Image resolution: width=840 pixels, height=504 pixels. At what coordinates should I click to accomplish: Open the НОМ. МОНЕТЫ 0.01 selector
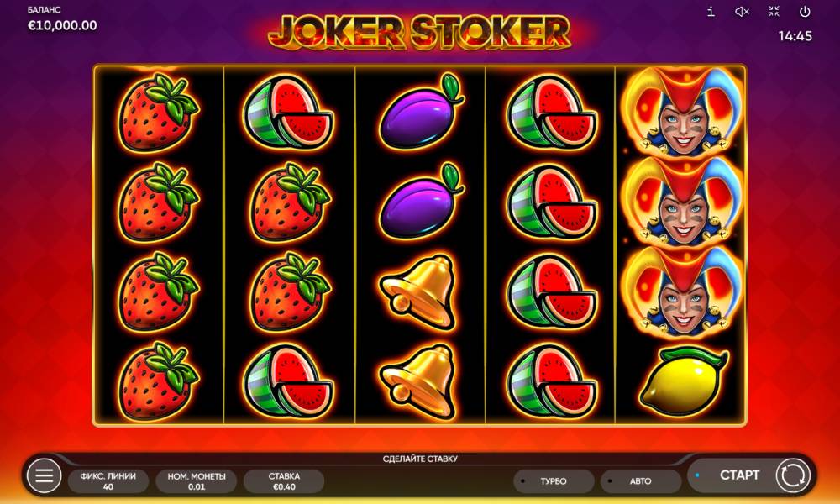[x=196, y=481]
